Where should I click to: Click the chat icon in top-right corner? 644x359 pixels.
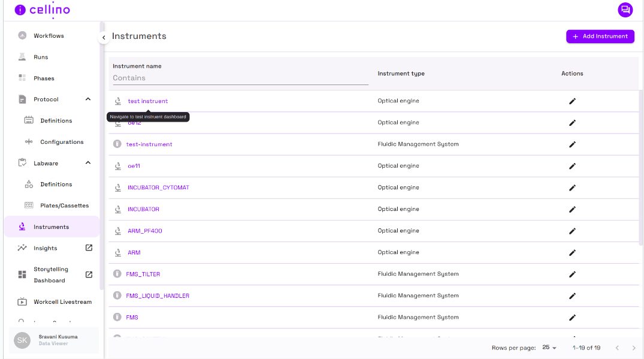pyautogui.click(x=625, y=10)
